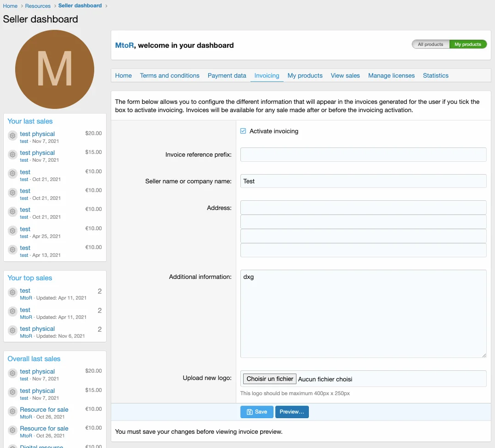This screenshot has width=495, height=448.
Task: Go to the View sales tab
Action: [345, 75]
